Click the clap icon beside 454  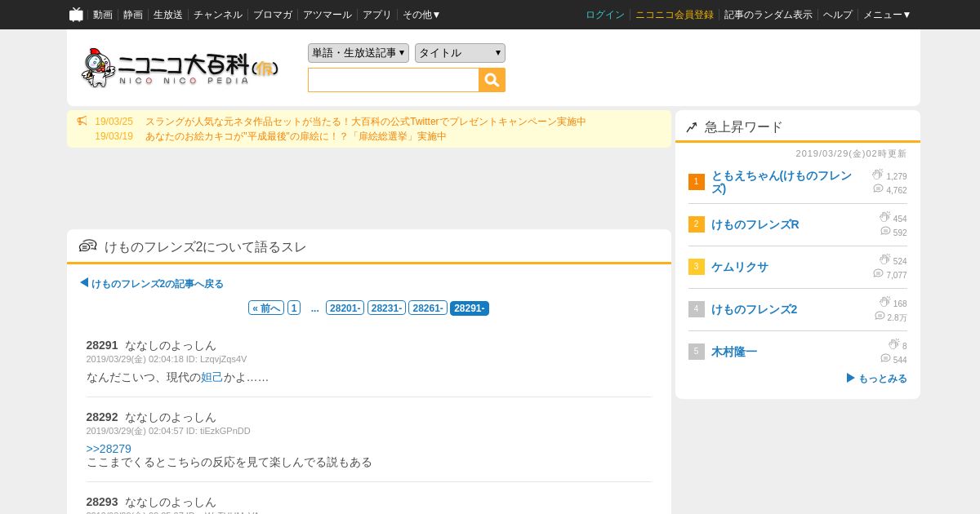pos(884,217)
